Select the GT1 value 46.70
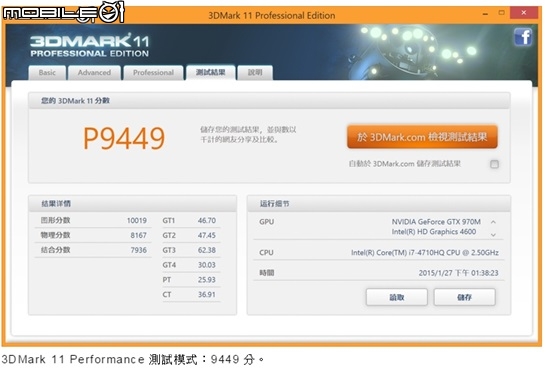 point(207,221)
